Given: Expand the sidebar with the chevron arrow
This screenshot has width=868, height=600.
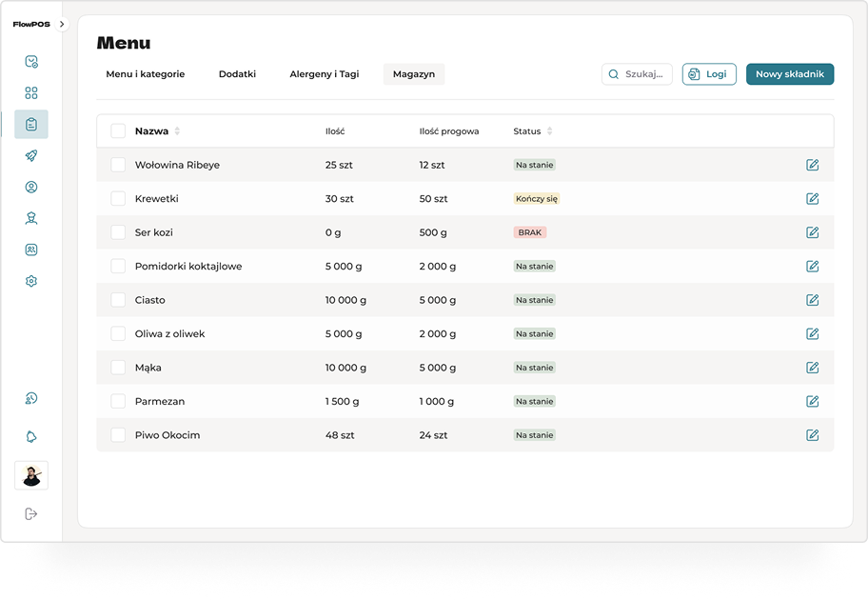Looking at the screenshot, I should click(x=62, y=24).
